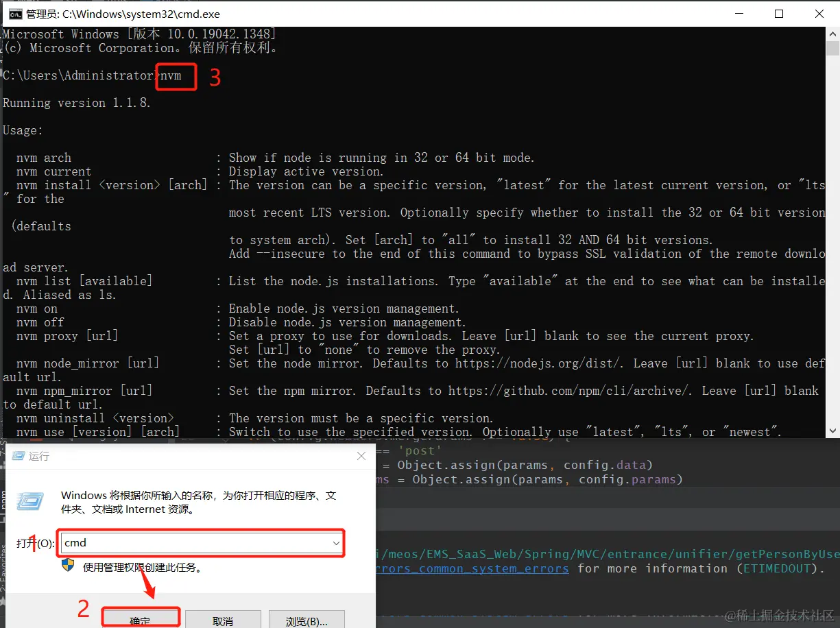Click 'nvm node_mirror [url]' text
The height and width of the screenshot is (628, 840).
88,363
